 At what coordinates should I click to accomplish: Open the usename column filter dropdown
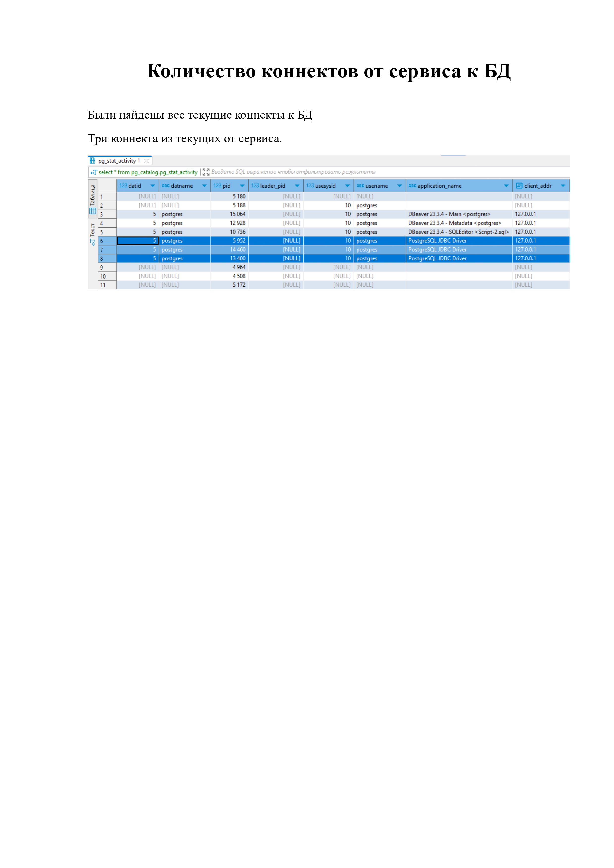coord(400,186)
